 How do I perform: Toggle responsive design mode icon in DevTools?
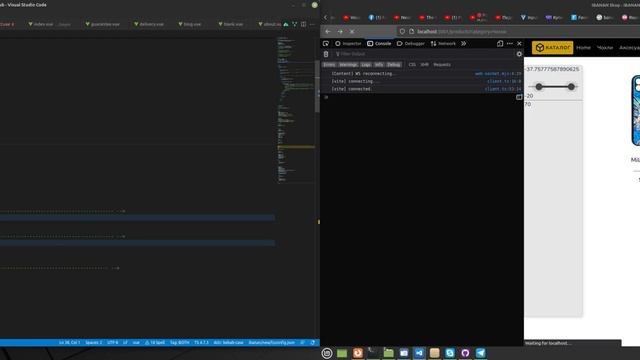[500, 44]
